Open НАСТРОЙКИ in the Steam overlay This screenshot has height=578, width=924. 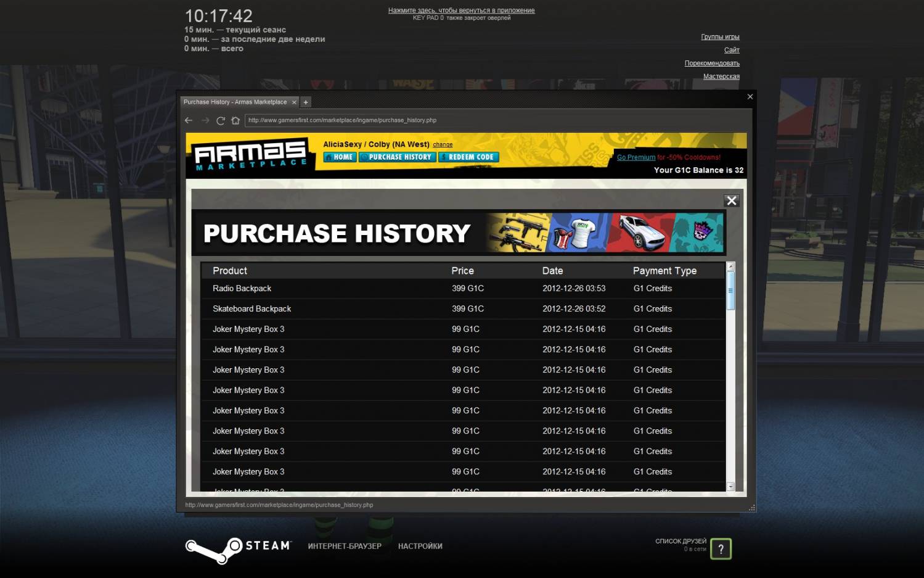click(420, 546)
